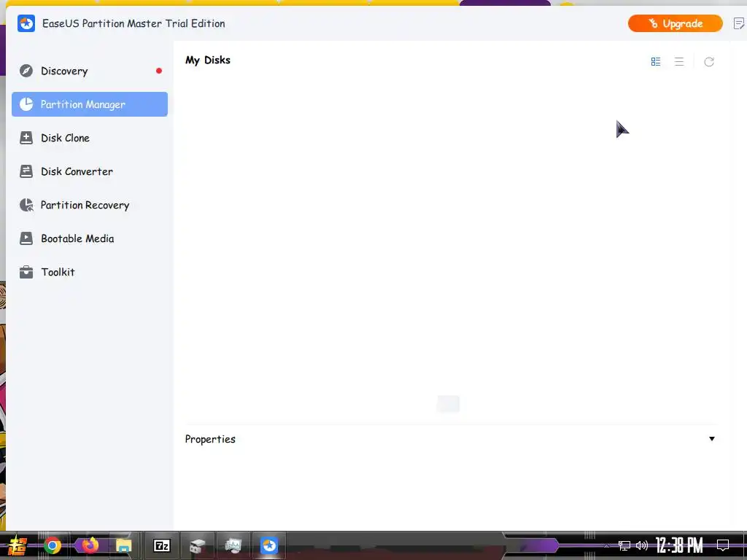Click the Bootable Media icon

26,238
